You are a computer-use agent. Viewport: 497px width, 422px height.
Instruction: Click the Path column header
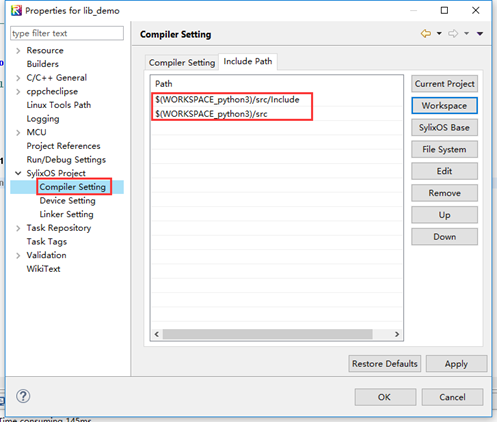[277, 84]
